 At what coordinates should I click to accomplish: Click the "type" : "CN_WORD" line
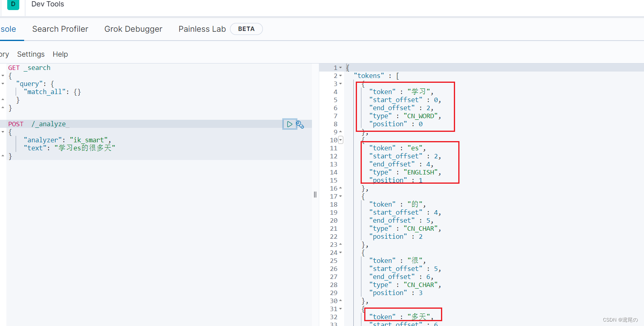click(x=405, y=116)
